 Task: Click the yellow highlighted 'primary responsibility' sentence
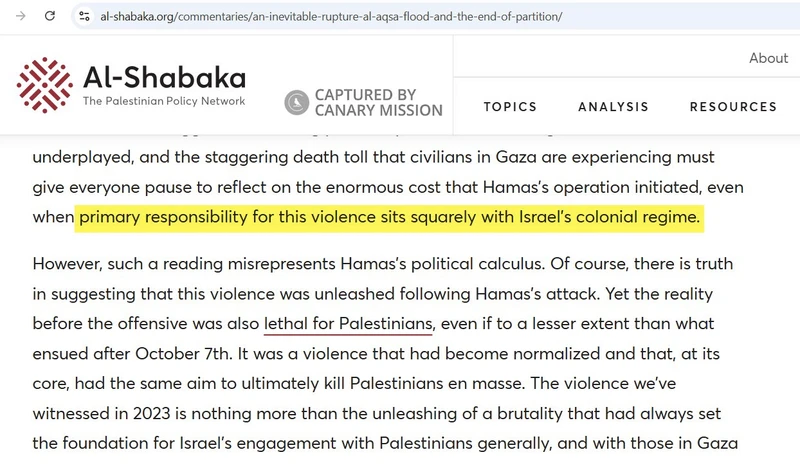point(389,217)
